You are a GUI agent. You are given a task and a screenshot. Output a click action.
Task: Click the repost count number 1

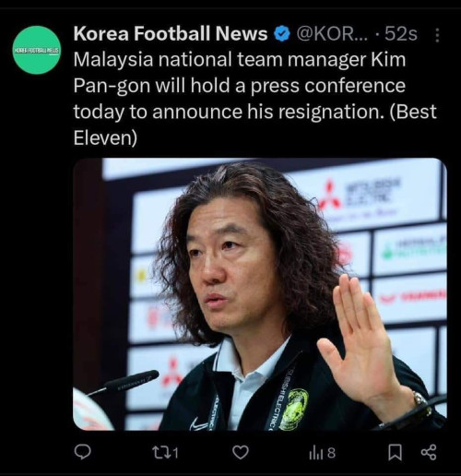pos(175,453)
